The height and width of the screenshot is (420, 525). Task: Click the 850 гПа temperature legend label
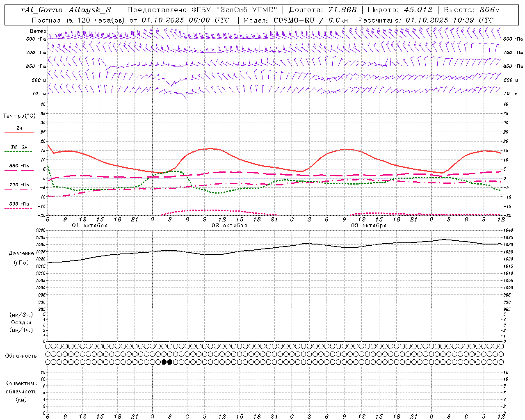[19, 166]
